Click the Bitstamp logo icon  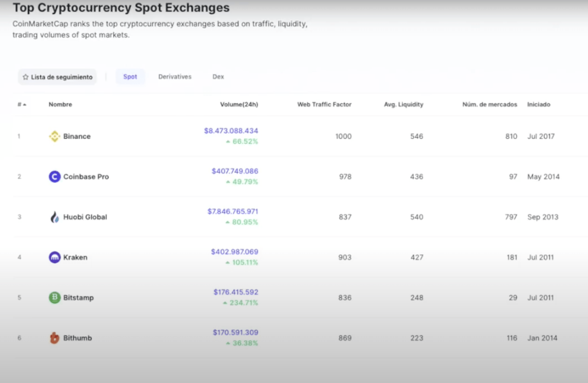54,297
